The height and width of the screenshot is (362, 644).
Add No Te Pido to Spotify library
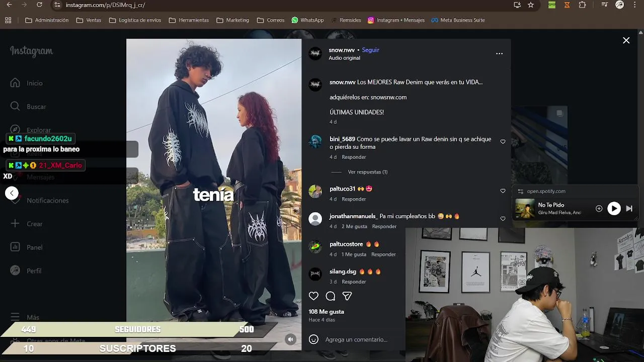599,208
